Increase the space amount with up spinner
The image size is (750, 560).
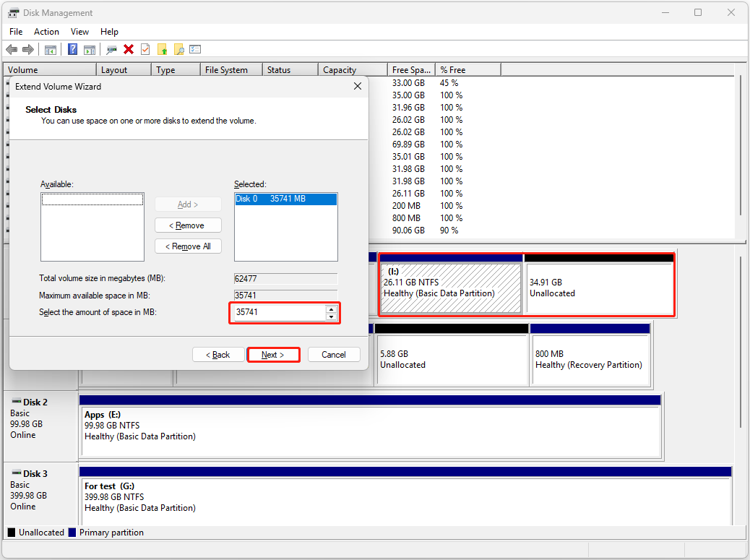pyautogui.click(x=331, y=309)
